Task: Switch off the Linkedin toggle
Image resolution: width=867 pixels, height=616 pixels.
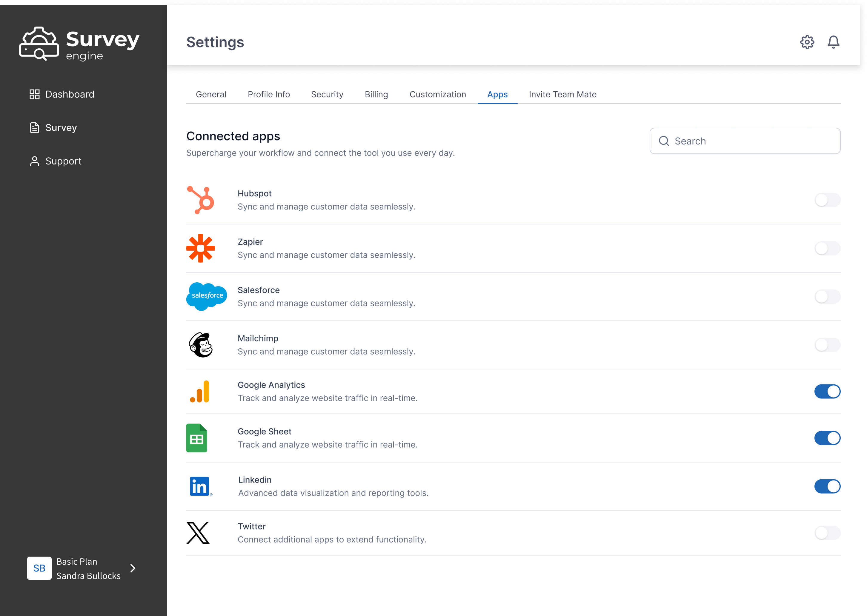Action: point(827,486)
